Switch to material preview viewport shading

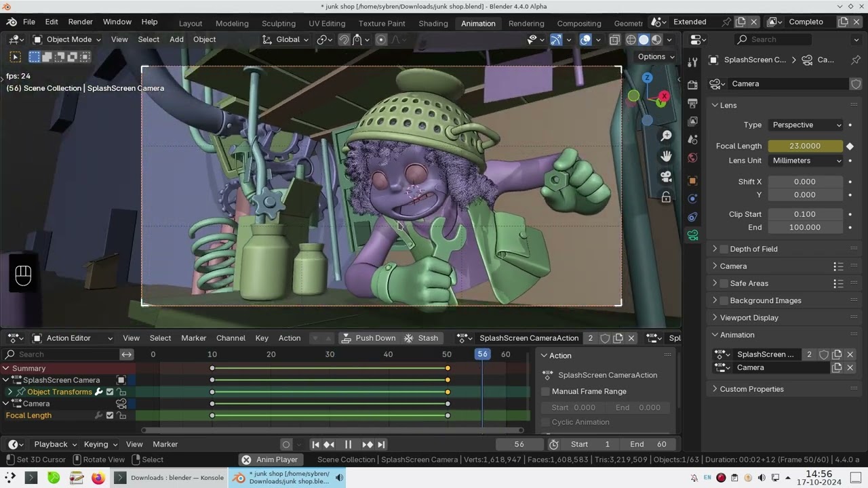(x=656, y=39)
